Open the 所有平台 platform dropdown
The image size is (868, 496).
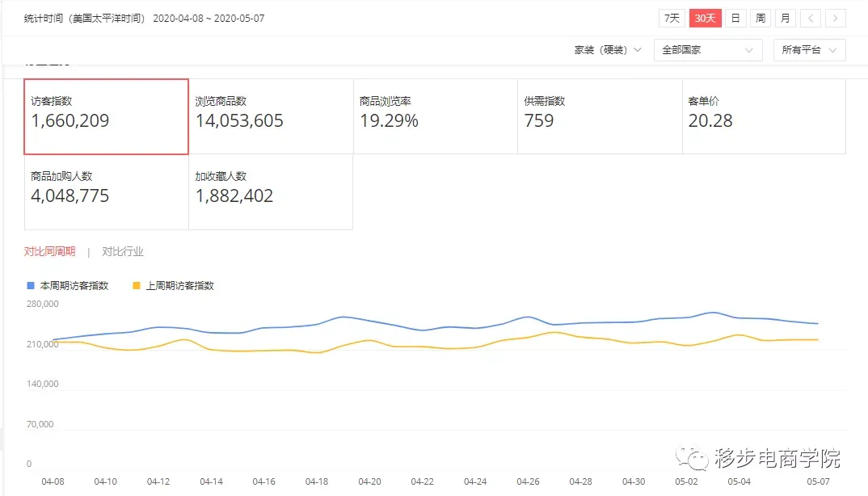809,50
